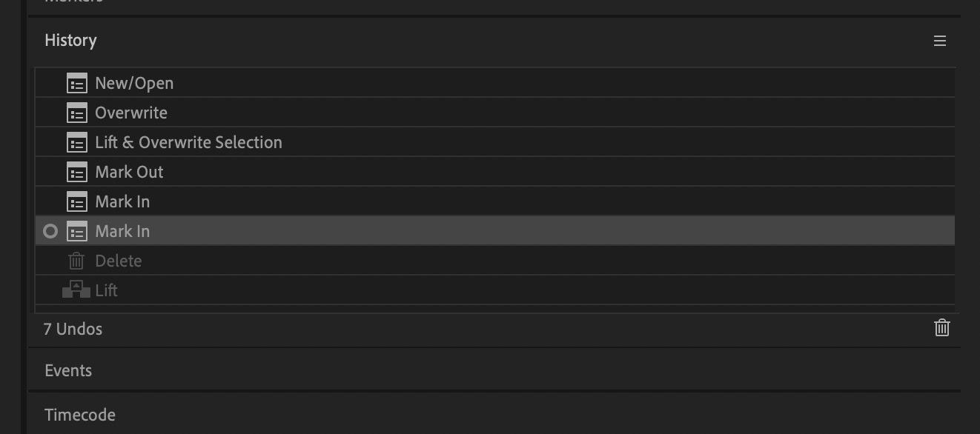
Task: Expand the Timecode panel
Action: click(80, 415)
